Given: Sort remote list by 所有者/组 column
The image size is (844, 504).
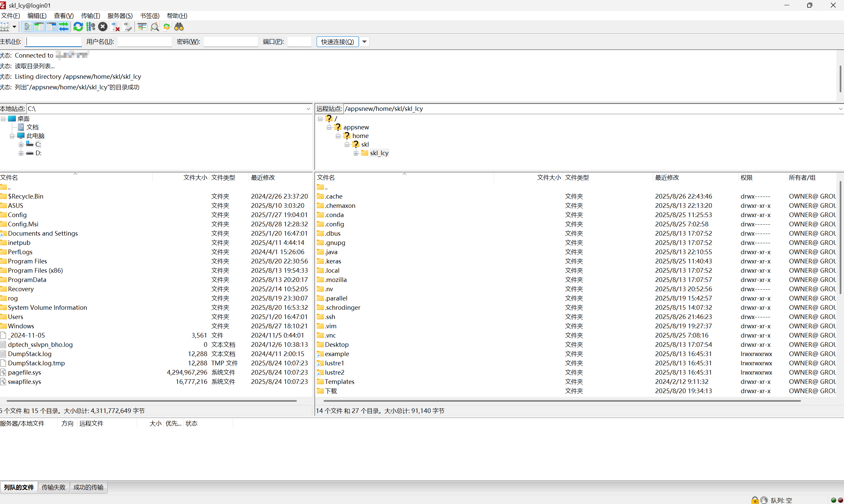Looking at the screenshot, I should [x=812, y=177].
